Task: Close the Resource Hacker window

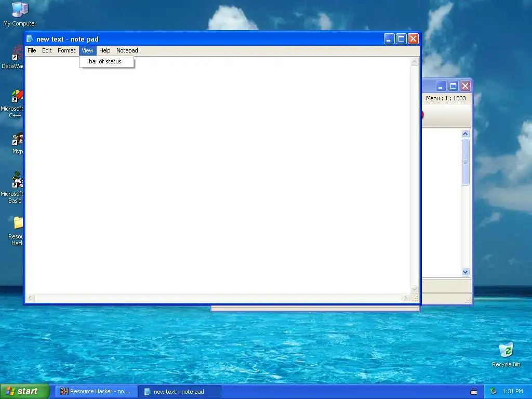Action: 465,86
